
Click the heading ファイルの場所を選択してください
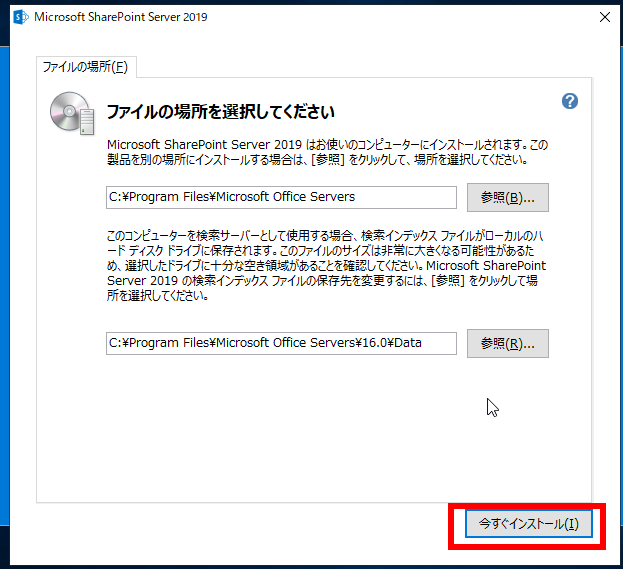(x=221, y=112)
